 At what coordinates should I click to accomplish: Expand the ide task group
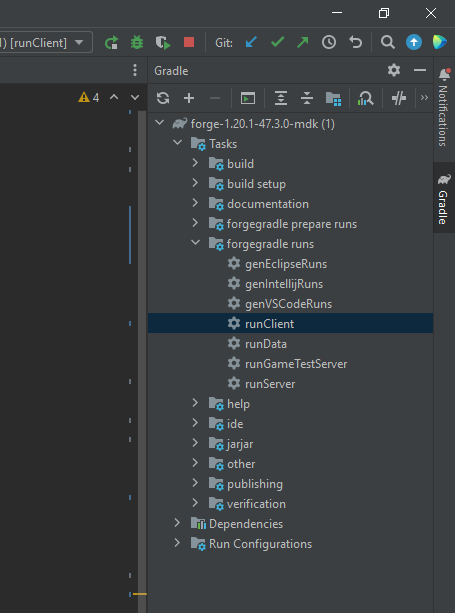coord(195,423)
